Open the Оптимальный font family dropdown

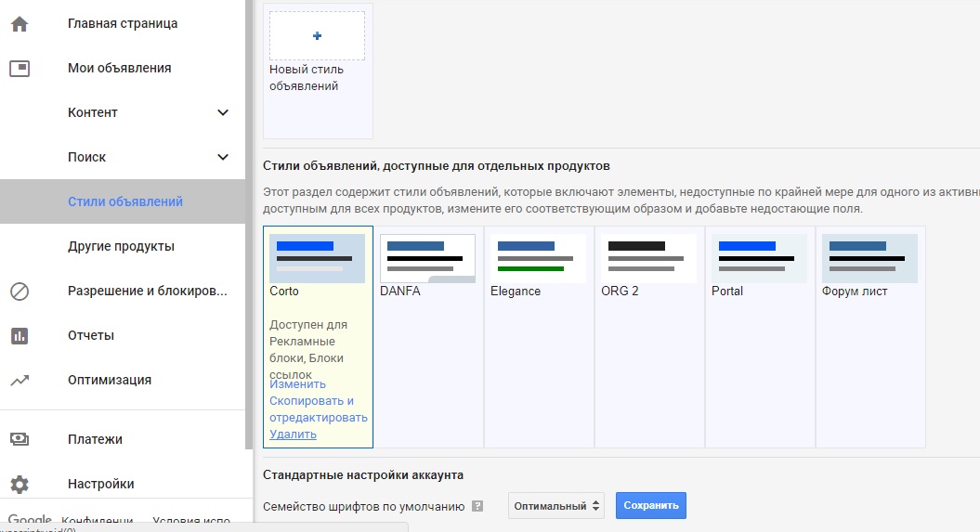point(555,506)
